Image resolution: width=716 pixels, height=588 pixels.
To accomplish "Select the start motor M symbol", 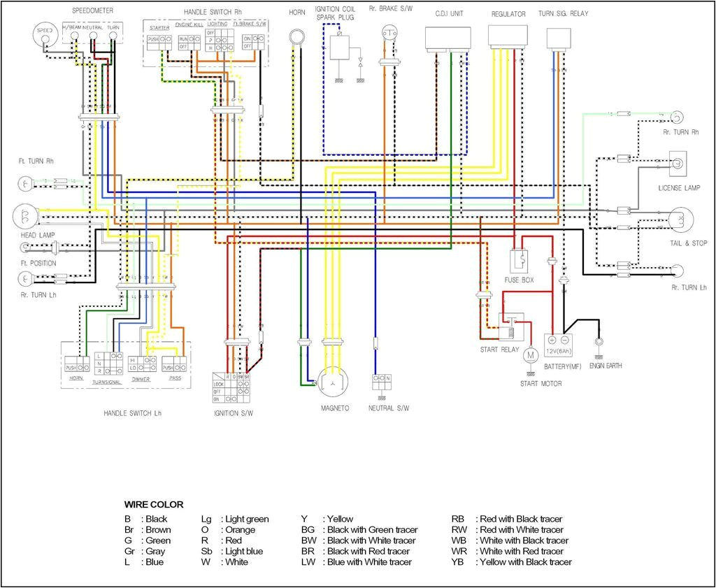I will [530, 356].
